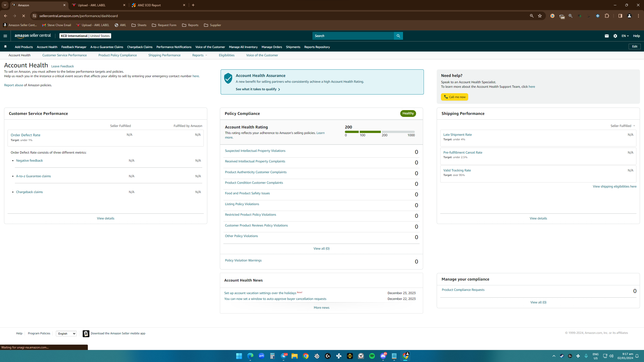Screen dimensions: 644x362
Task: Click the Account Health Rating progress bar
Action: click(380, 132)
